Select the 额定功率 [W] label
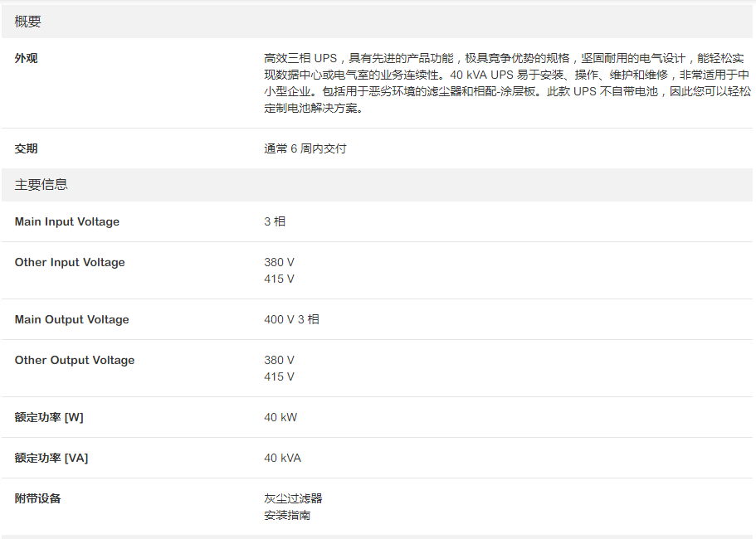Image resolution: width=756 pixels, height=539 pixels. pos(49,417)
